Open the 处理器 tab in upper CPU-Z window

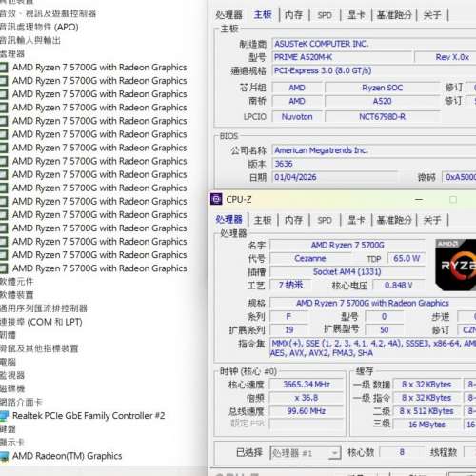tap(228, 15)
